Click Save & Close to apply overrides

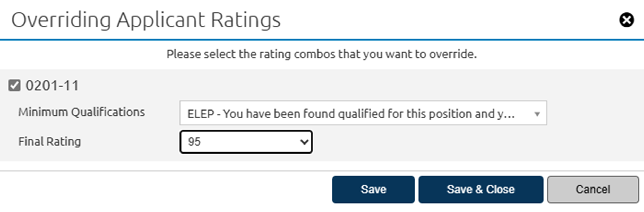coord(480,190)
